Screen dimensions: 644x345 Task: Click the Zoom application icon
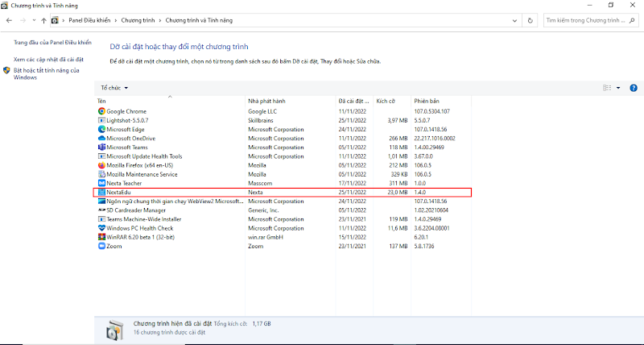(101, 247)
